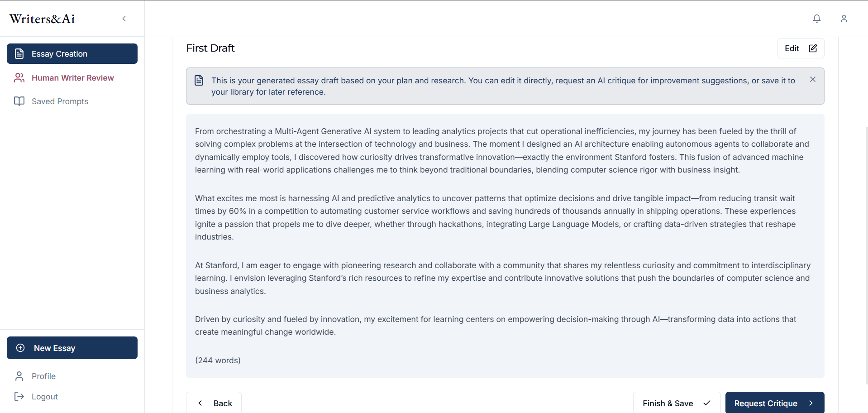Click the pencil edit icon beside Edit

tap(813, 48)
